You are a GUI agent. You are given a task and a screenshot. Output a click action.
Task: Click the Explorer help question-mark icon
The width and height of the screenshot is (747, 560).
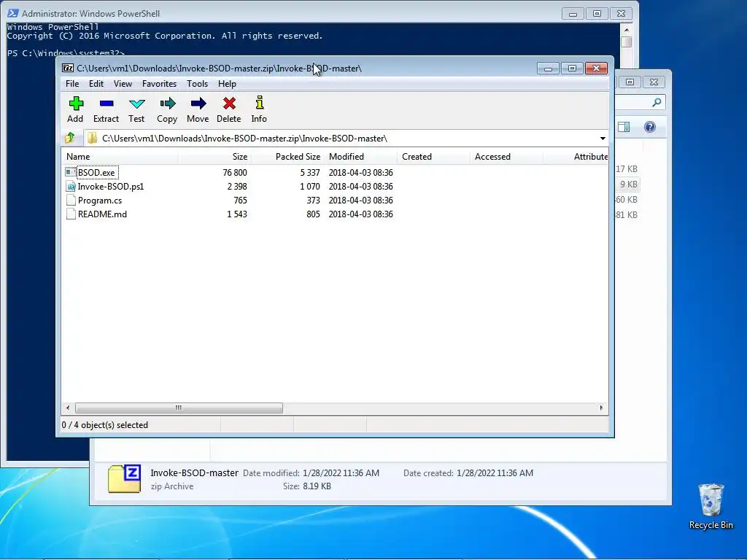click(x=650, y=127)
